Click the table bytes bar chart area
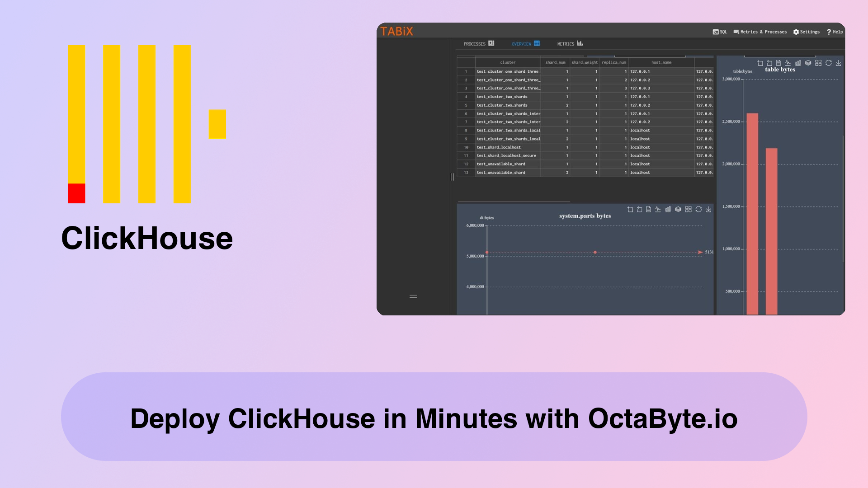This screenshot has width=868, height=488. 781,191
